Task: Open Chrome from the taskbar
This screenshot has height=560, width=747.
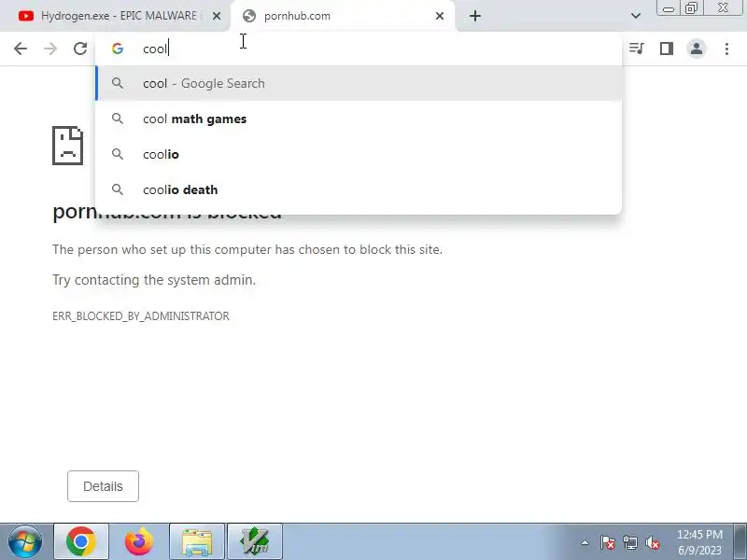Action: 81,541
